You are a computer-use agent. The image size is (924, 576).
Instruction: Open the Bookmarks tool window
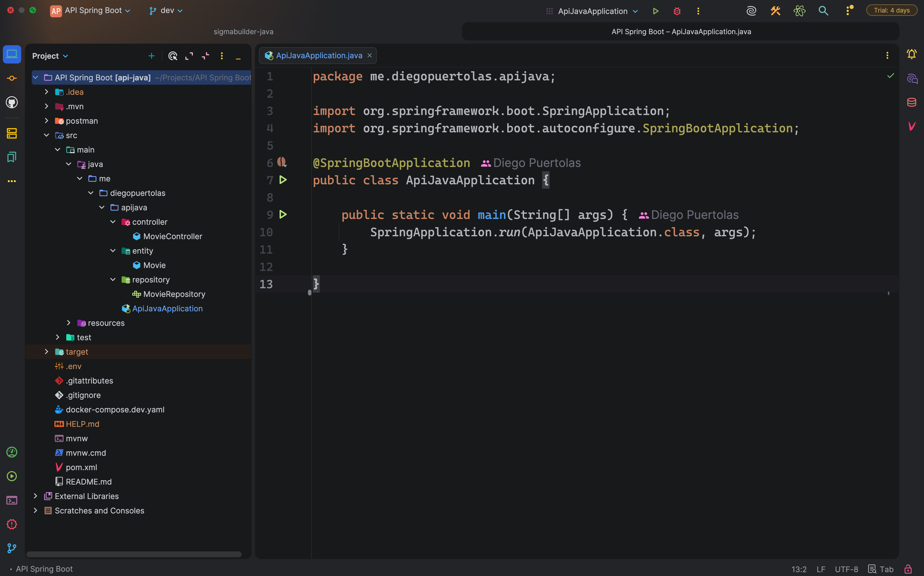12,157
